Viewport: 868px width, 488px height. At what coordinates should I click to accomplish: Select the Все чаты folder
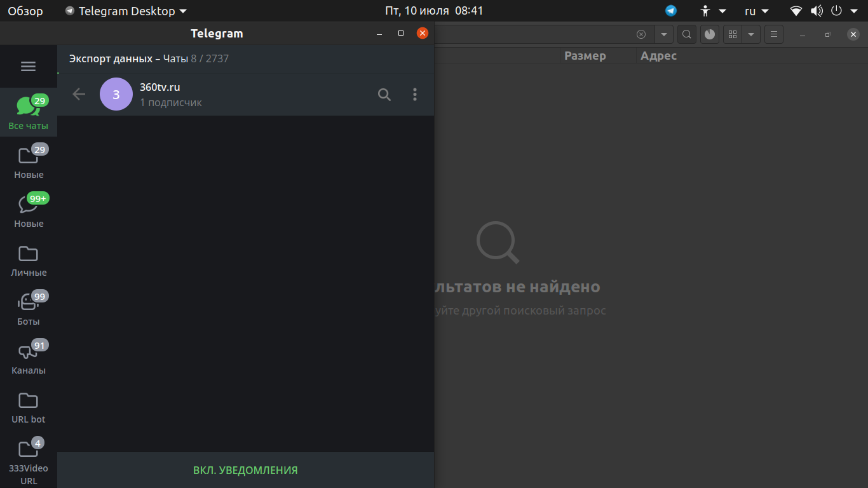pos(28,112)
